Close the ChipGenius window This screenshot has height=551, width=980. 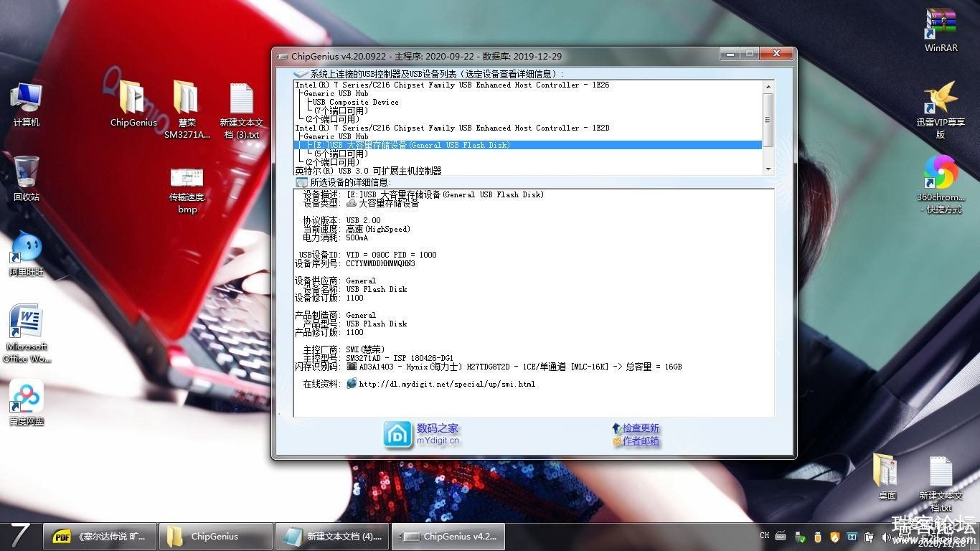[777, 54]
